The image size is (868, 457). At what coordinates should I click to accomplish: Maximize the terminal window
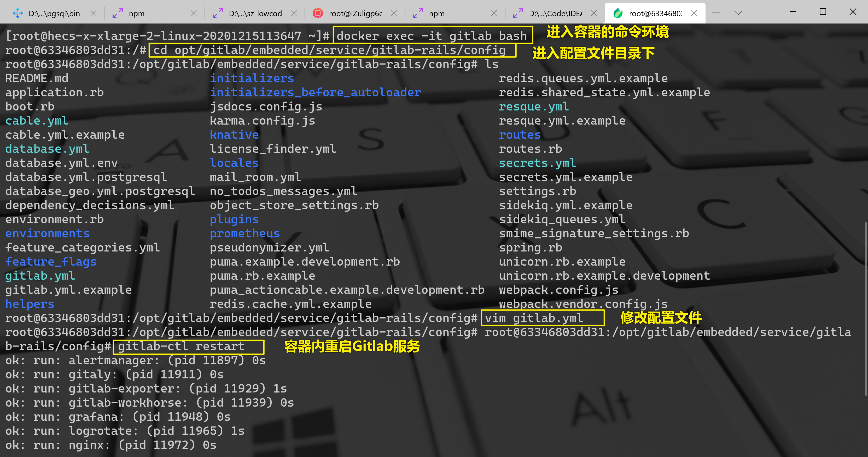[x=823, y=12]
